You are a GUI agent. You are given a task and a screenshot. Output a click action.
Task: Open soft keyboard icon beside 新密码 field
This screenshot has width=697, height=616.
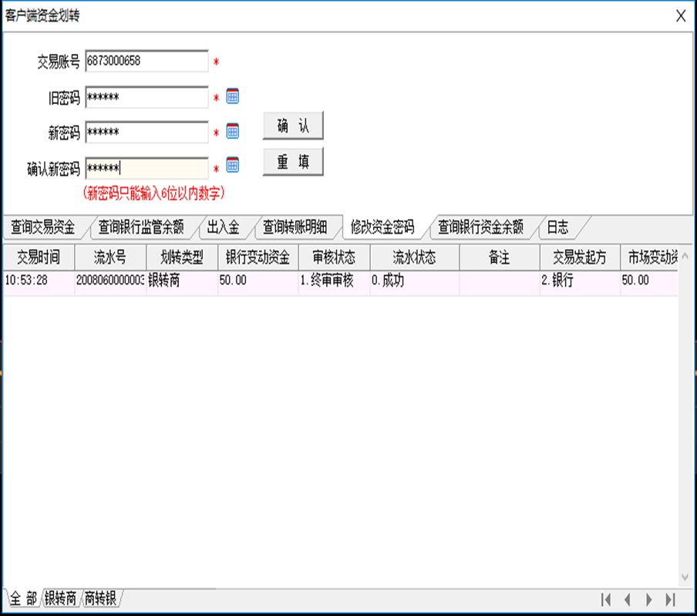coord(233,131)
